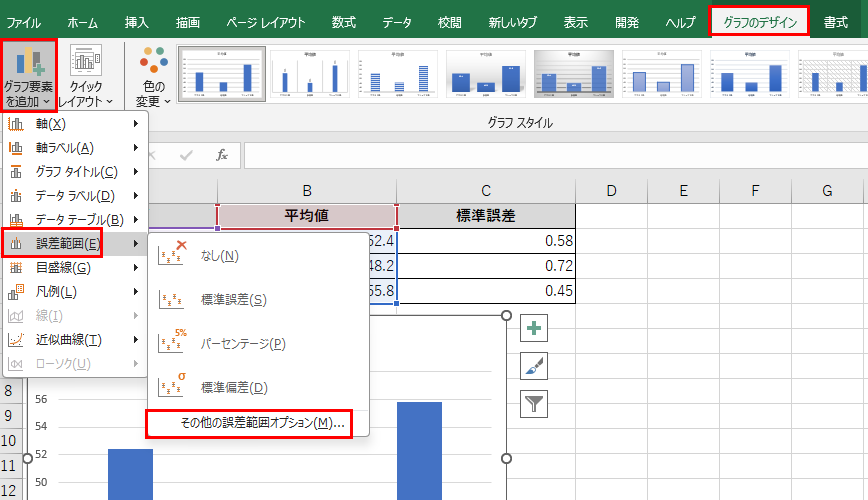Open the chart filter funnel button
Image resolution: width=868 pixels, height=500 pixels.
tap(535, 403)
